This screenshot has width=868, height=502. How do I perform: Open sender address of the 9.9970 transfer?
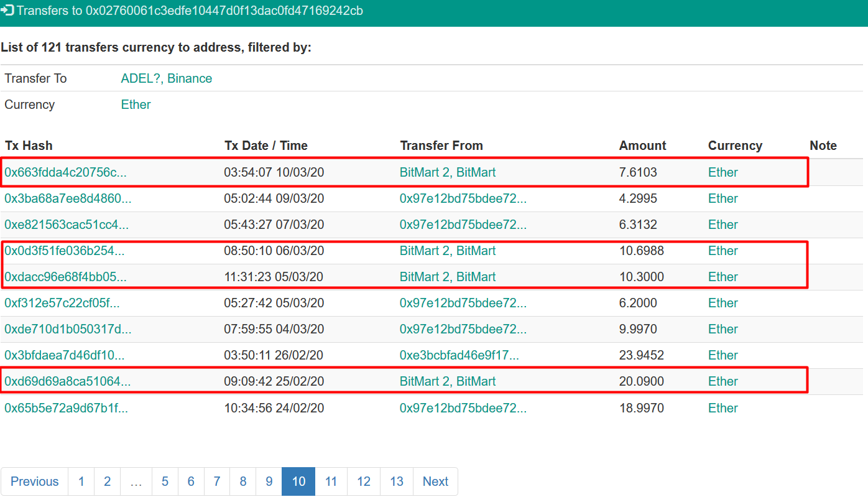click(x=463, y=329)
